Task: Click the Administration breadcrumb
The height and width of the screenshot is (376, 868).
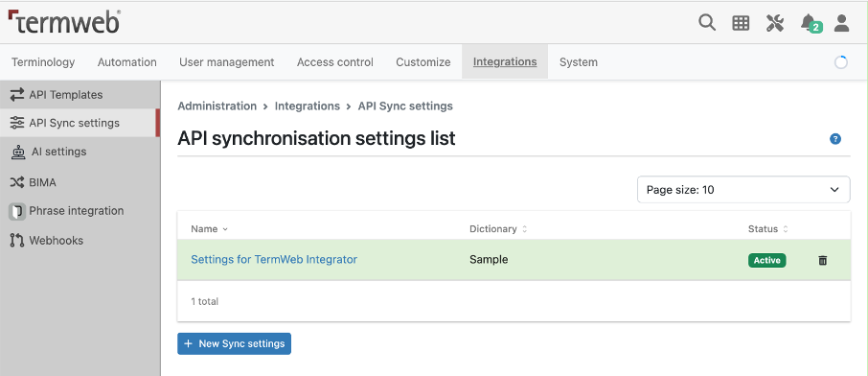Action: [x=217, y=106]
